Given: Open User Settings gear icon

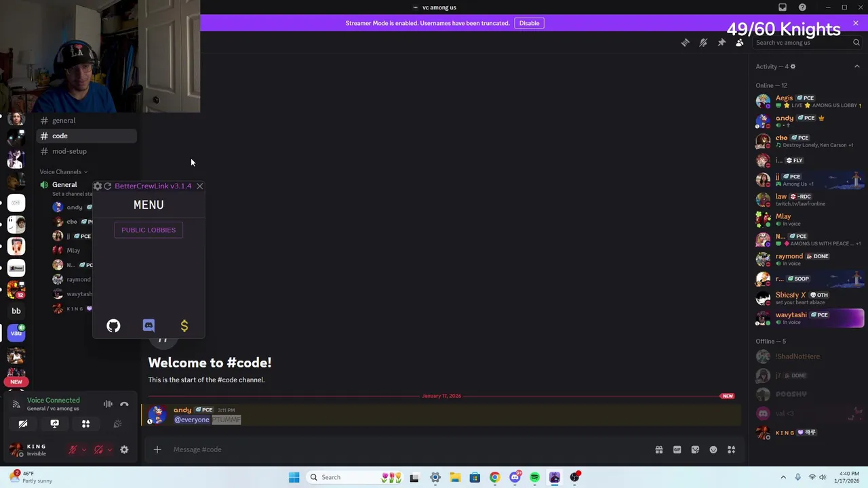Looking at the screenshot, I should click(x=124, y=449).
